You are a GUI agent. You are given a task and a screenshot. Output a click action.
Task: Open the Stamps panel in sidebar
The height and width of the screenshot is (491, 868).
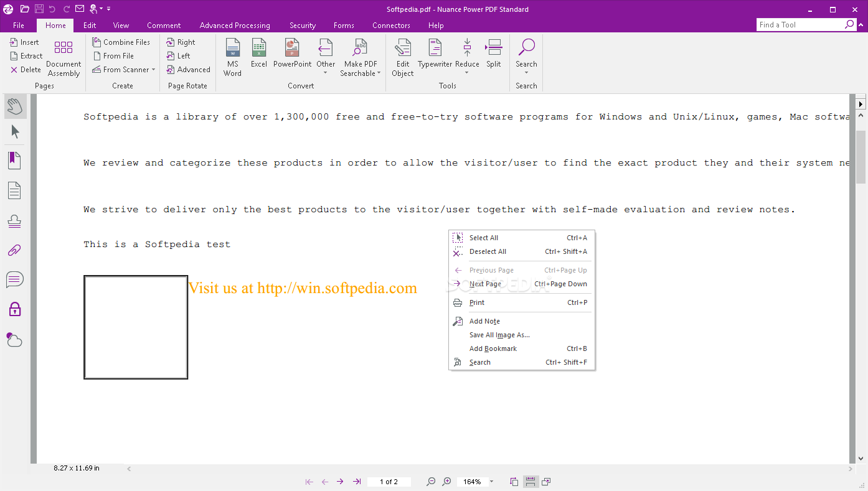[15, 221]
